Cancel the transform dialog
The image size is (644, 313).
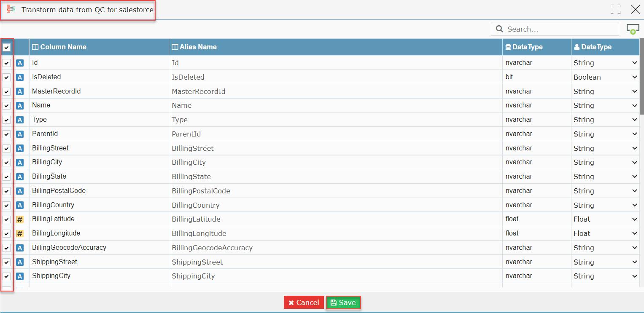pyautogui.click(x=304, y=302)
